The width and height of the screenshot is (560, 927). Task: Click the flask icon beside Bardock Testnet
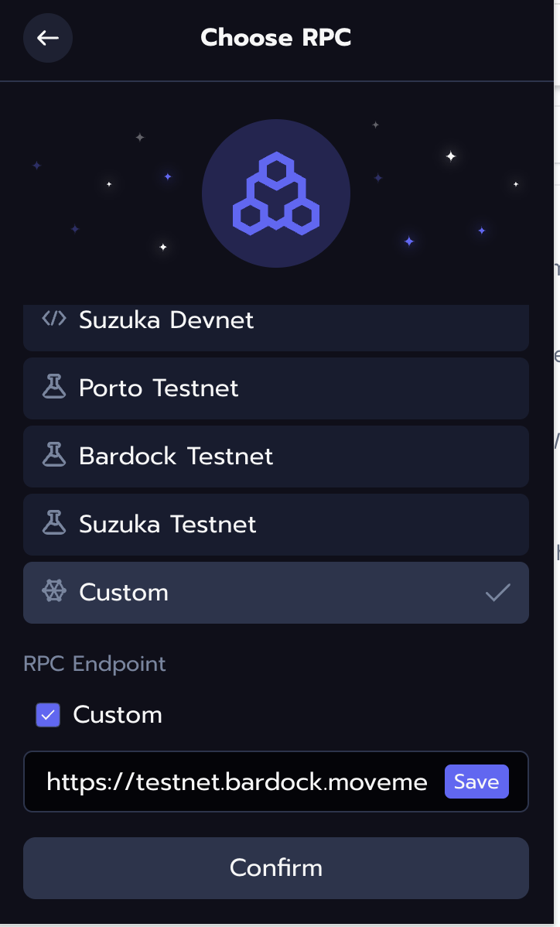(53, 456)
